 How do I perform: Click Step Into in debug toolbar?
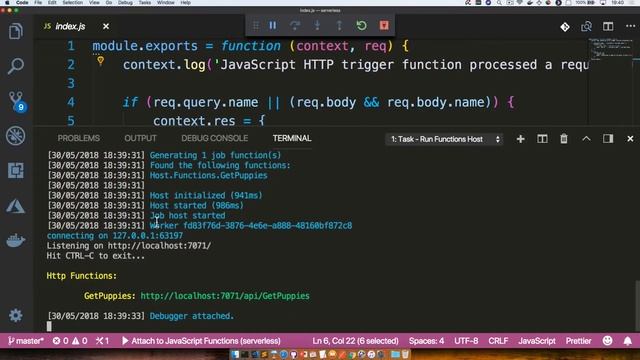point(317,26)
